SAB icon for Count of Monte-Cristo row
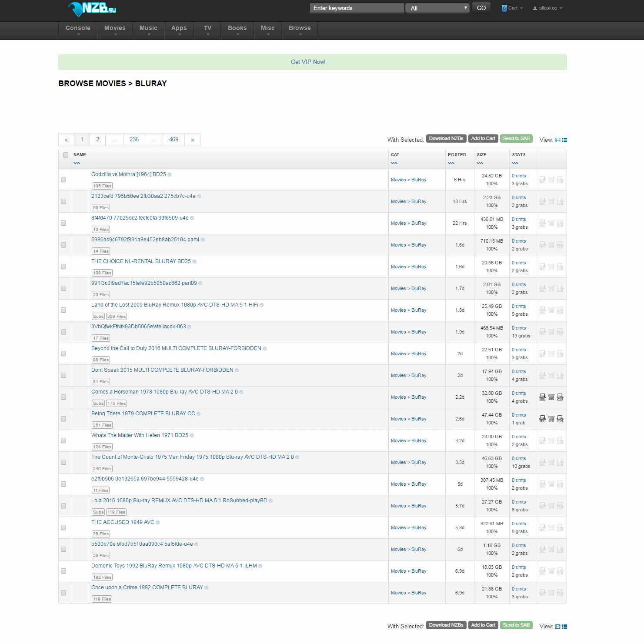Image resolution: width=644 pixels, height=644 pixels. pyautogui.click(x=560, y=462)
